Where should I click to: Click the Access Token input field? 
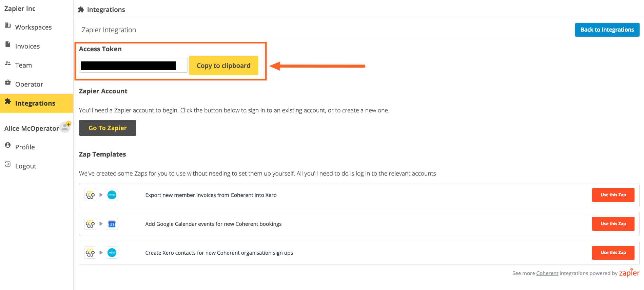pyautogui.click(x=133, y=65)
